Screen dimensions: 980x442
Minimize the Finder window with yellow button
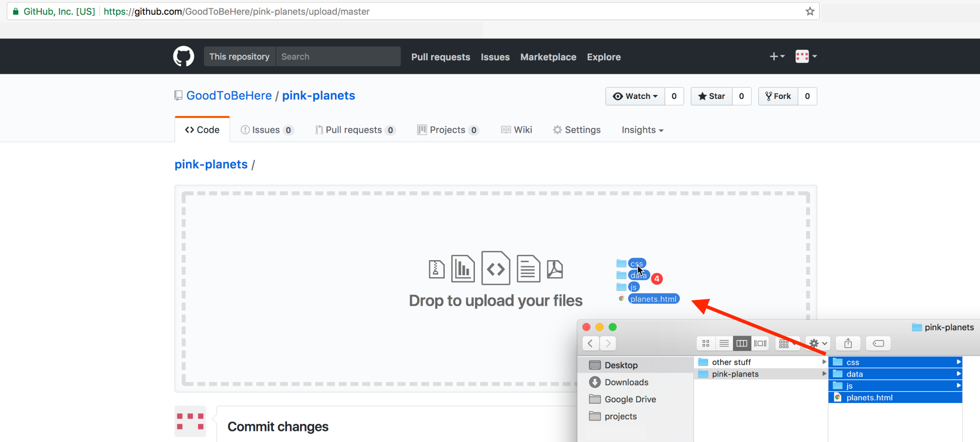[x=600, y=327]
